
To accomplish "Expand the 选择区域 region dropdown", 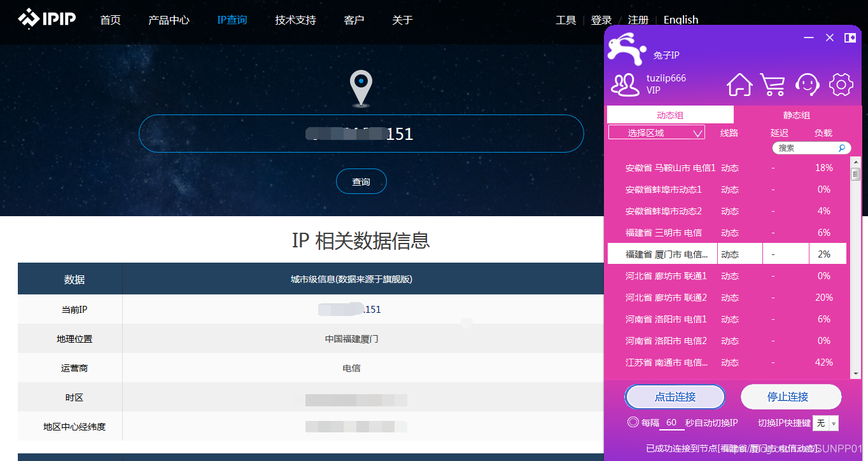I will [656, 132].
